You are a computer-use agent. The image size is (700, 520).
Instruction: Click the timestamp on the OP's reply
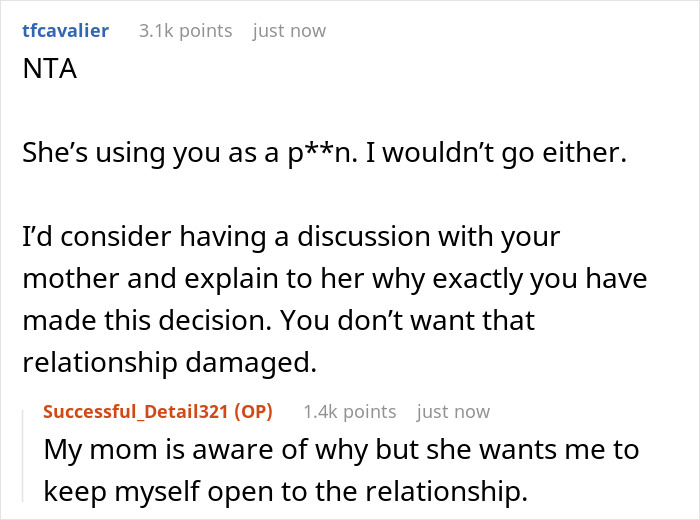[452, 411]
